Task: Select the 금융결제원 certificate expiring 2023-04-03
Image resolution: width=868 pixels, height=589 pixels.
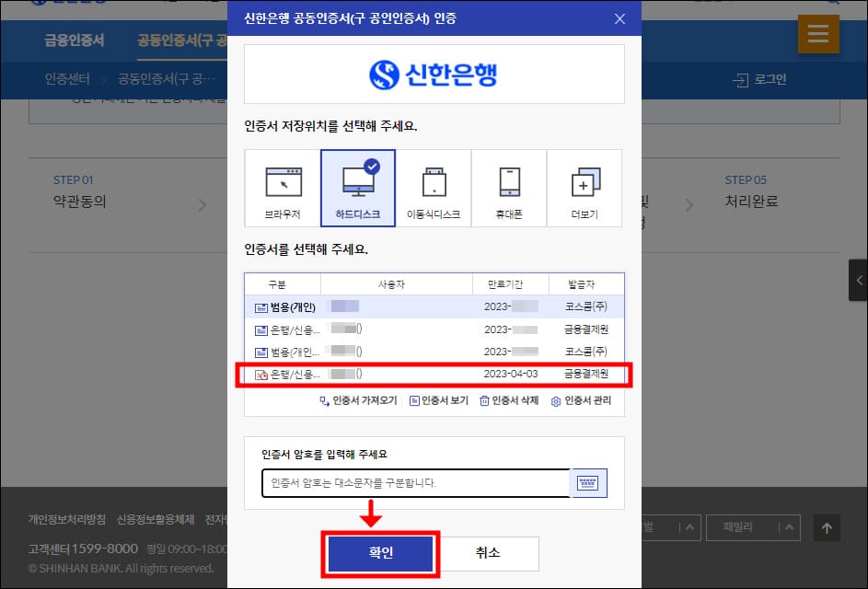Action: click(434, 375)
